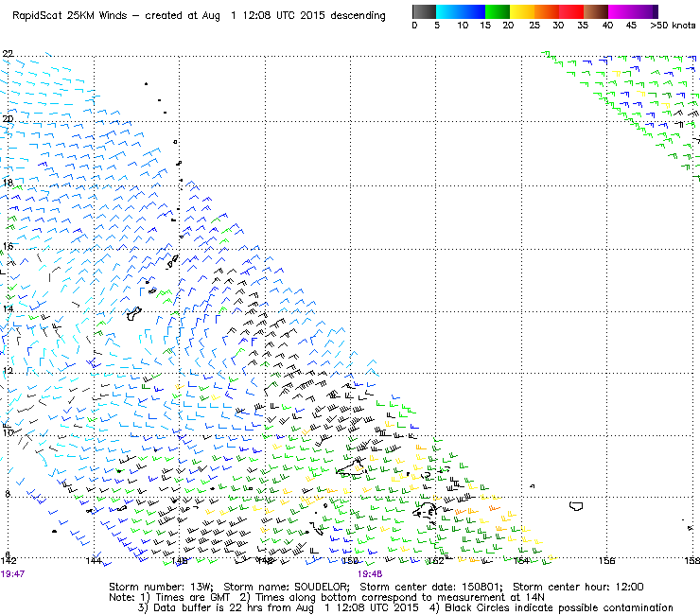Click the 'Times are GMT' note
The height and width of the screenshot is (615, 700).
pyautogui.click(x=192, y=597)
